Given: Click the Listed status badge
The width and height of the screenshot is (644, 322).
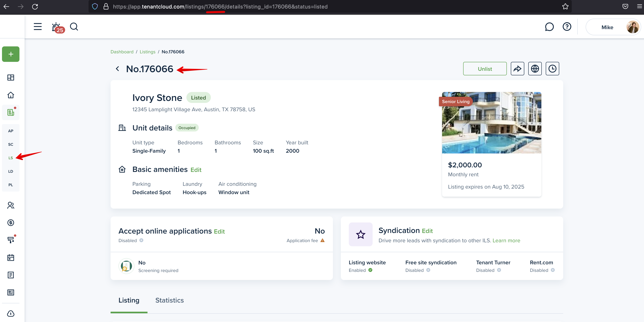Looking at the screenshot, I should tap(199, 98).
